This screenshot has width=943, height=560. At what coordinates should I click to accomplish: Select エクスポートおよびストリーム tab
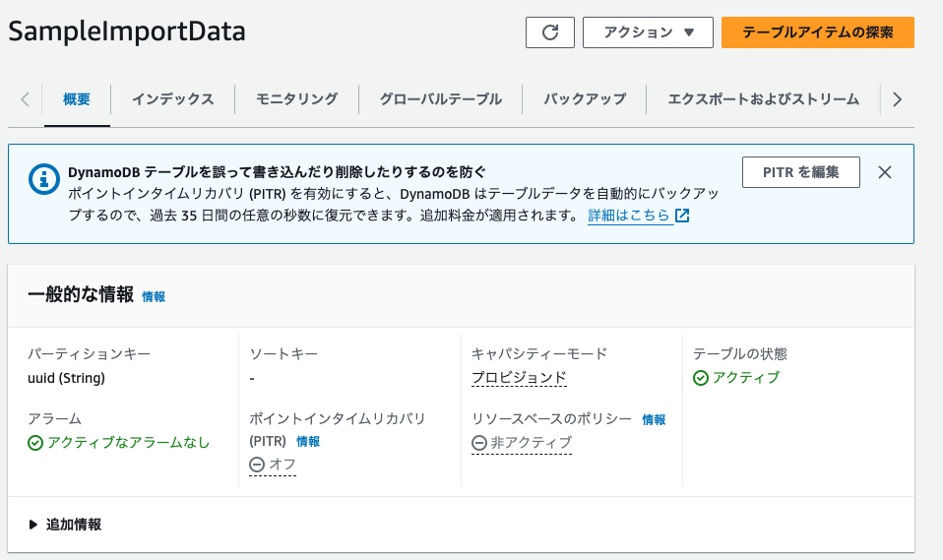pyautogui.click(x=763, y=98)
